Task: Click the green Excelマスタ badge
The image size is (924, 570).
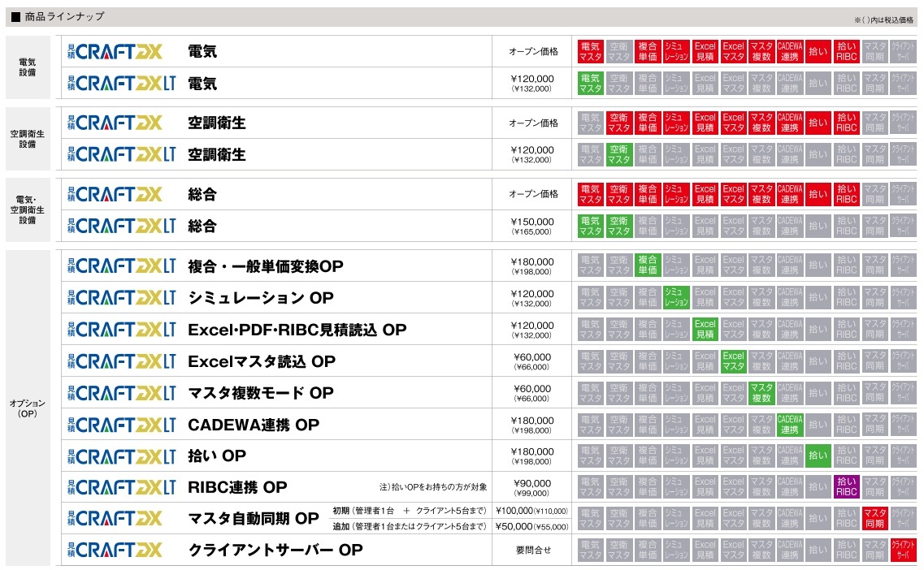Action: 733,361
